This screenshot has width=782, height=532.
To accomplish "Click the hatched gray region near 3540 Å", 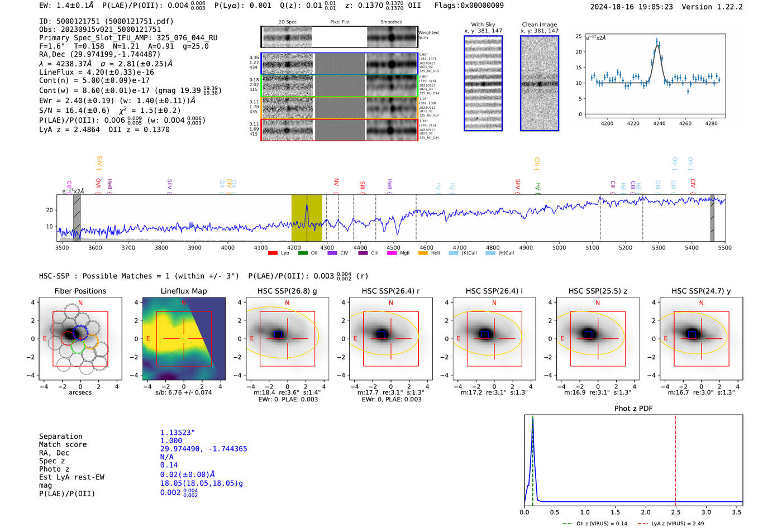I will coord(77,218).
